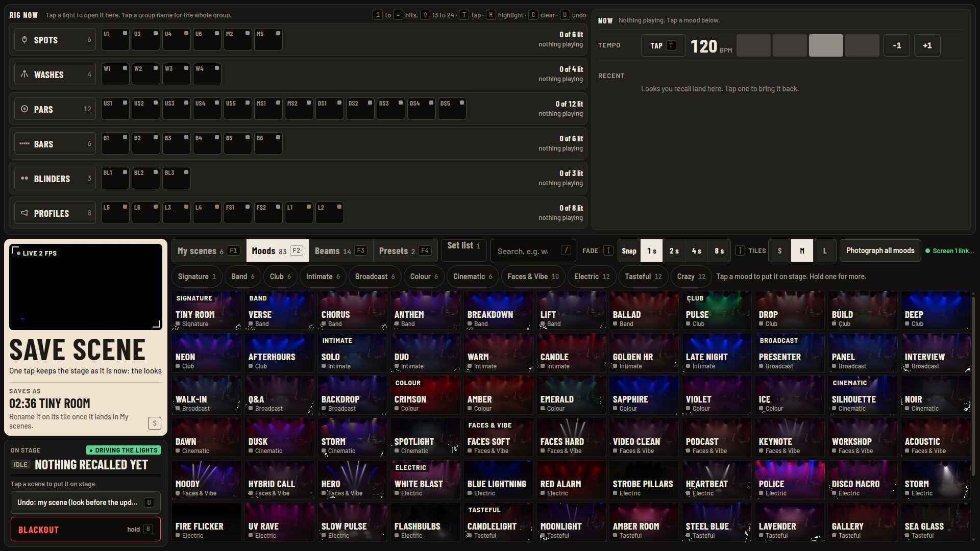
Task: Increase tempo with the +1 button
Action: 927,46
